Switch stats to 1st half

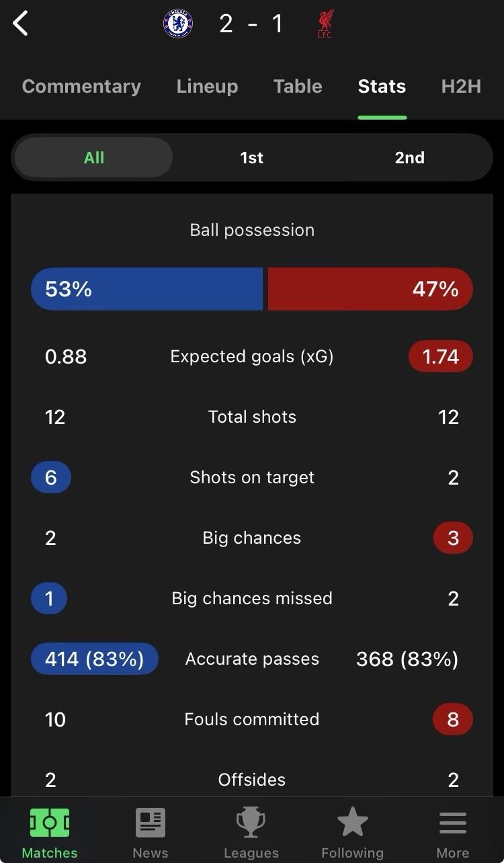point(252,157)
